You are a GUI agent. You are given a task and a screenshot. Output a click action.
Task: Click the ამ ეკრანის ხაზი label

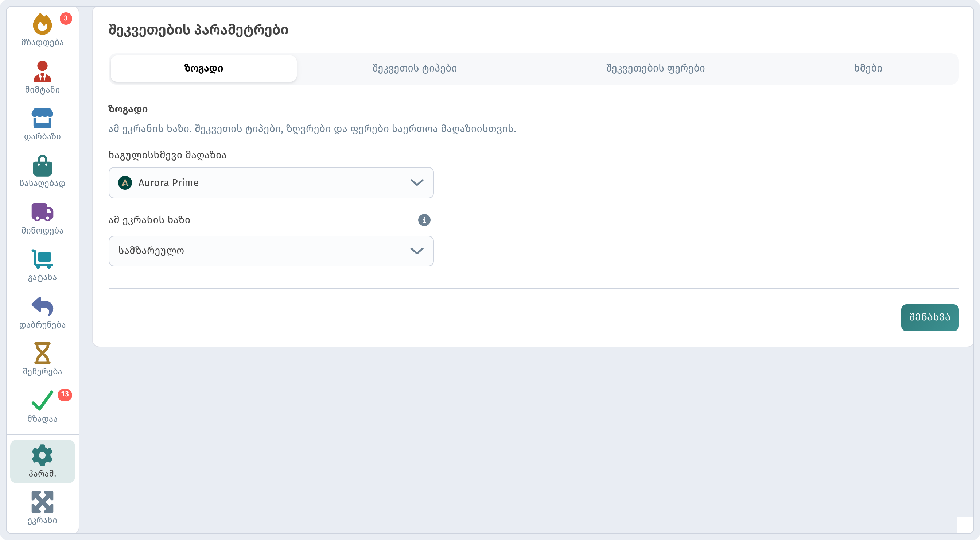pos(149,220)
